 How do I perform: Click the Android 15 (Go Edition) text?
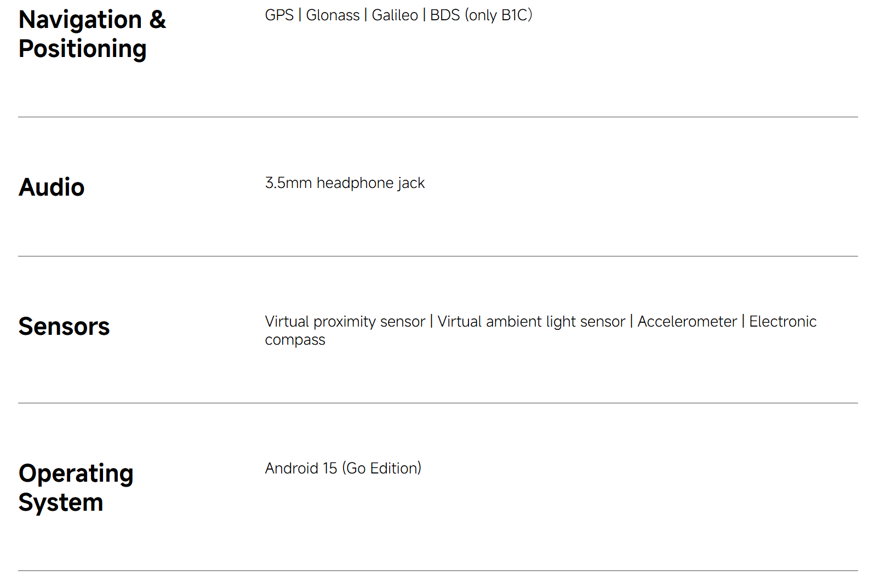[x=343, y=469]
